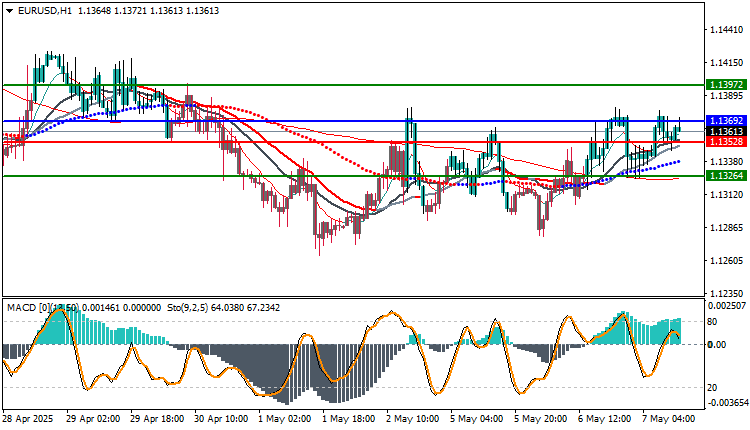Click the black 1.13613 current price label
The image size is (750, 430).
tap(726, 132)
